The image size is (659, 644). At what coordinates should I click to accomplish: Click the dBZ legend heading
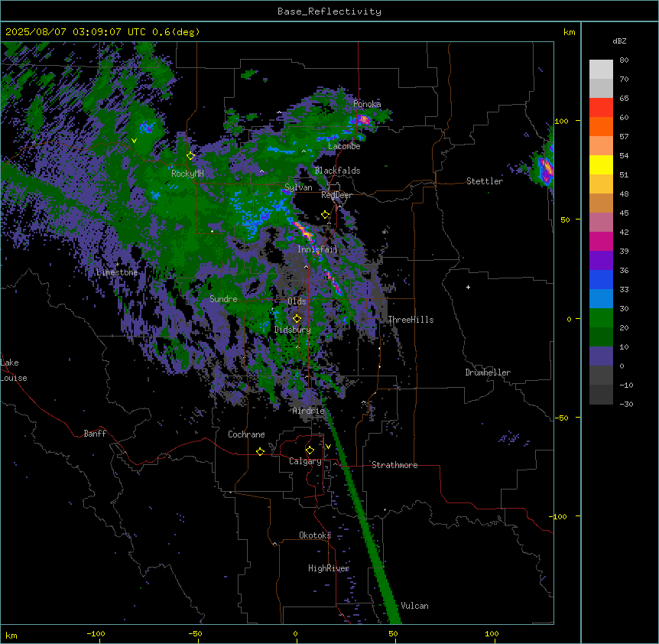point(619,41)
